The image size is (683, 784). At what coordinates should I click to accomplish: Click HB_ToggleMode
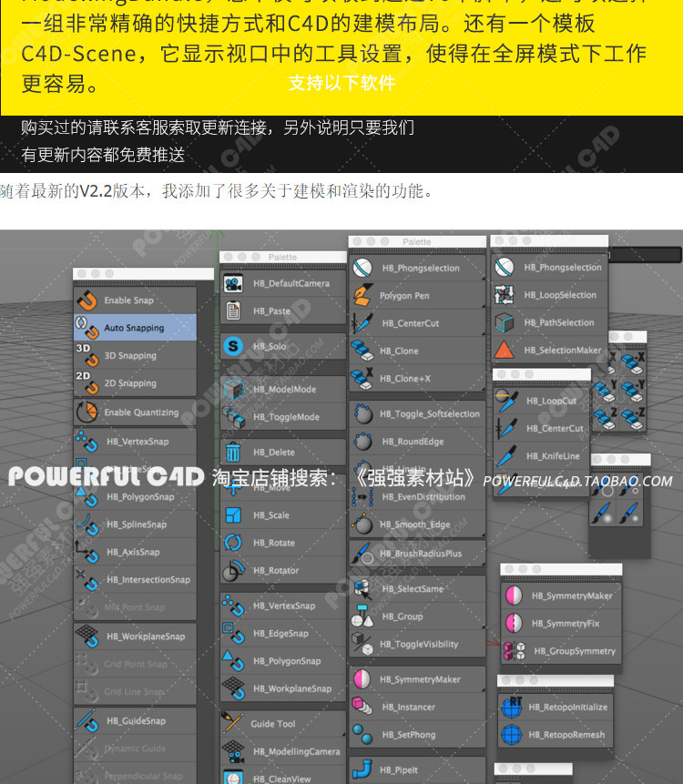[x=283, y=417]
